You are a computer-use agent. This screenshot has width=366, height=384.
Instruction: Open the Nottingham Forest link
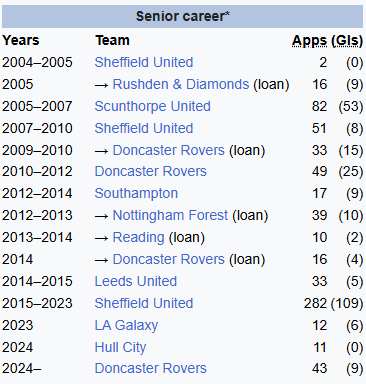click(x=170, y=215)
